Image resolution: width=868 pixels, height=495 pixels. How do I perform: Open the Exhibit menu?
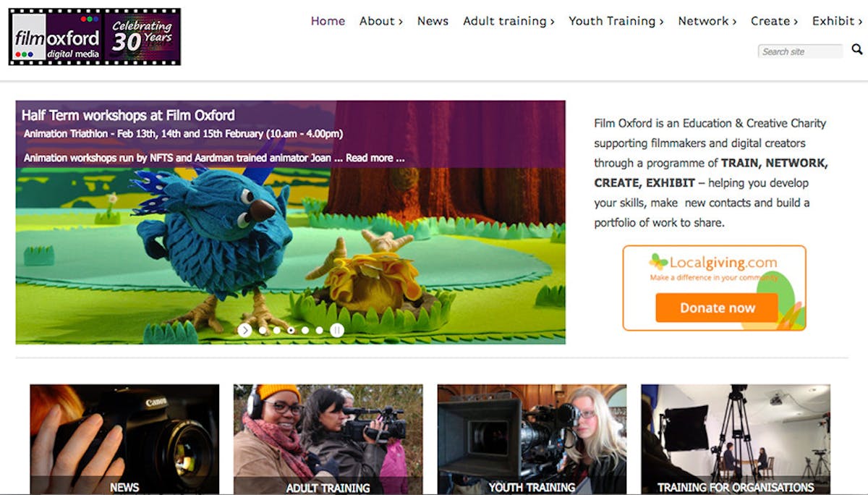[837, 21]
